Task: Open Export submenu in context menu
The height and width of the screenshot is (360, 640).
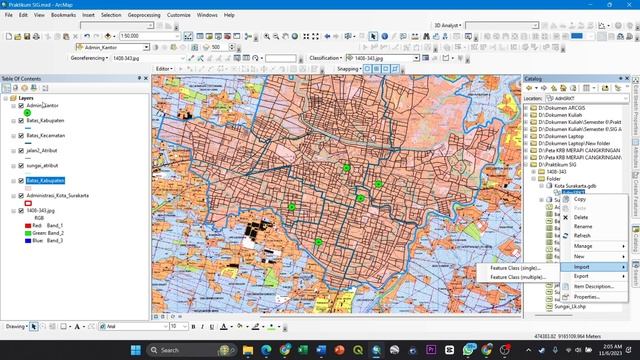Action: [x=594, y=276]
